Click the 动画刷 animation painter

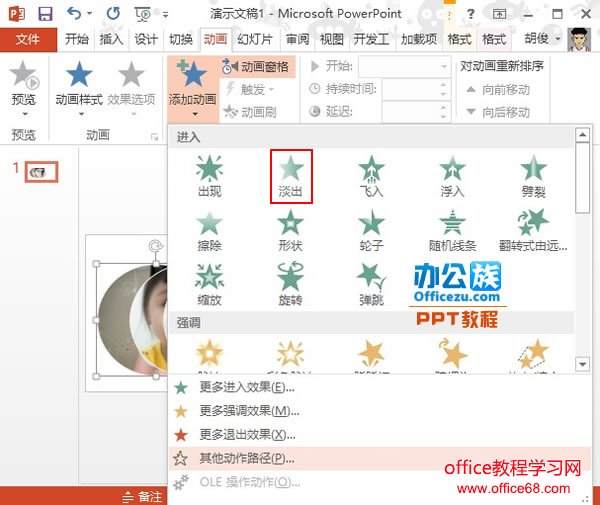point(249,112)
